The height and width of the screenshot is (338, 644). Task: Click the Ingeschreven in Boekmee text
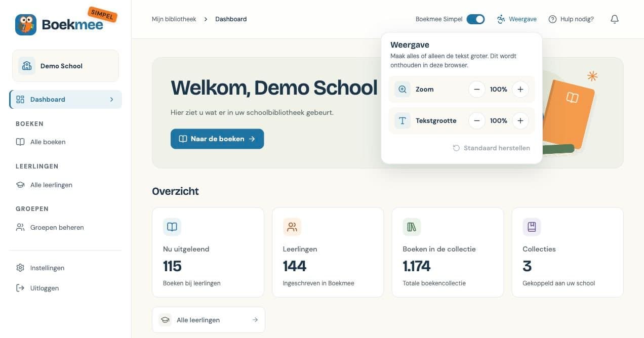318,283
